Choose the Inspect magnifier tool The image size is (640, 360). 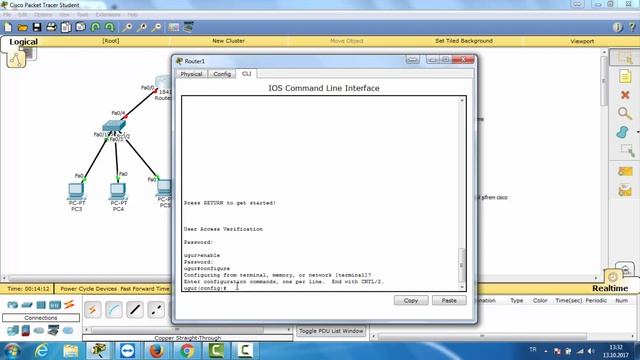pos(624,113)
